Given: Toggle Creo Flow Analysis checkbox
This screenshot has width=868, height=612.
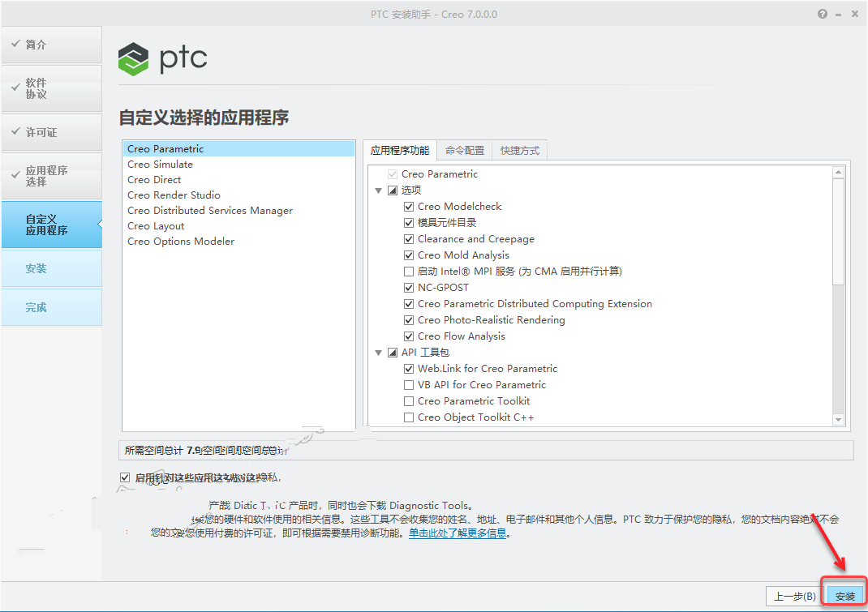Looking at the screenshot, I should 409,336.
